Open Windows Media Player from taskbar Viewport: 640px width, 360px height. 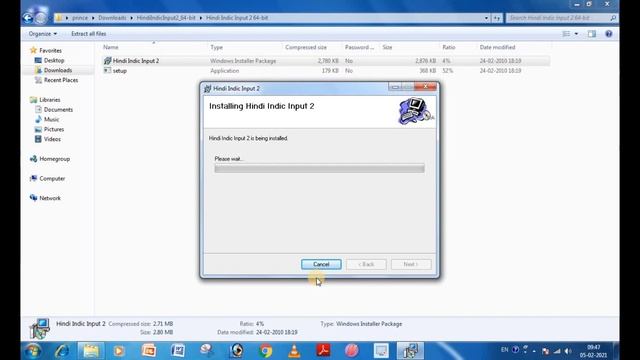coord(119,351)
